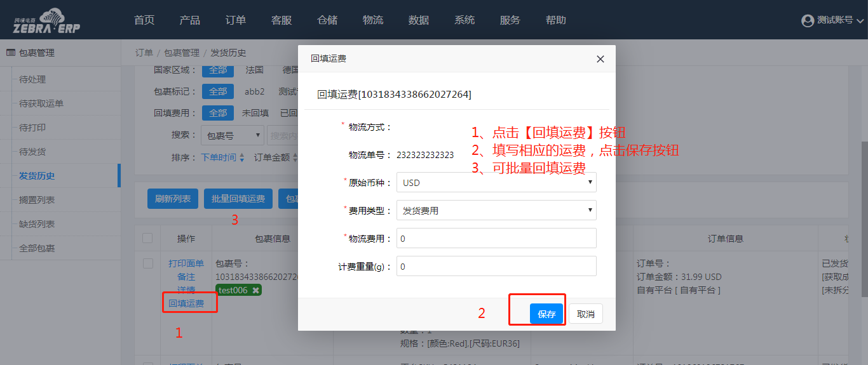The height and width of the screenshot is (365, 868).
Task: Open the 仓储 top menu
Action: [x=327, y=20]
